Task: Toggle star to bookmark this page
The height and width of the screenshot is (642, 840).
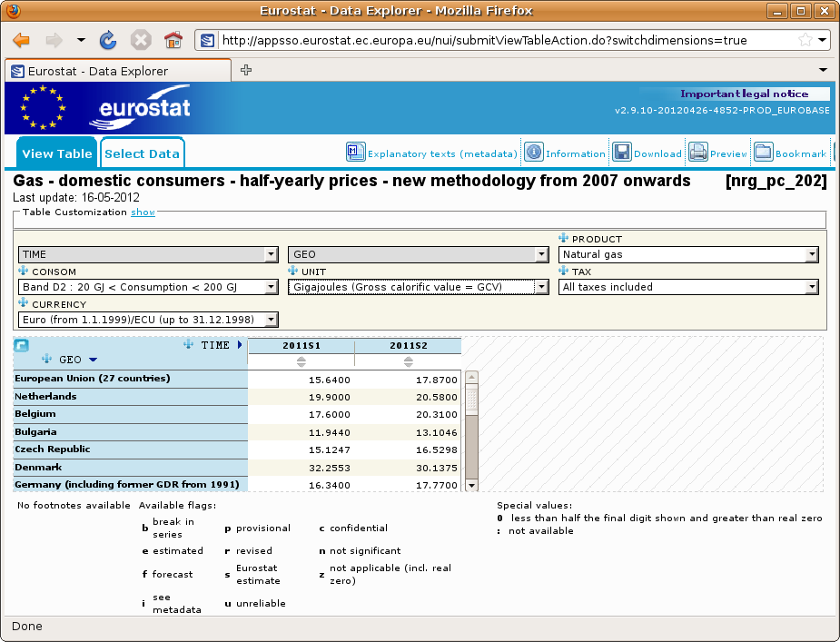Action: click(805, 40)
